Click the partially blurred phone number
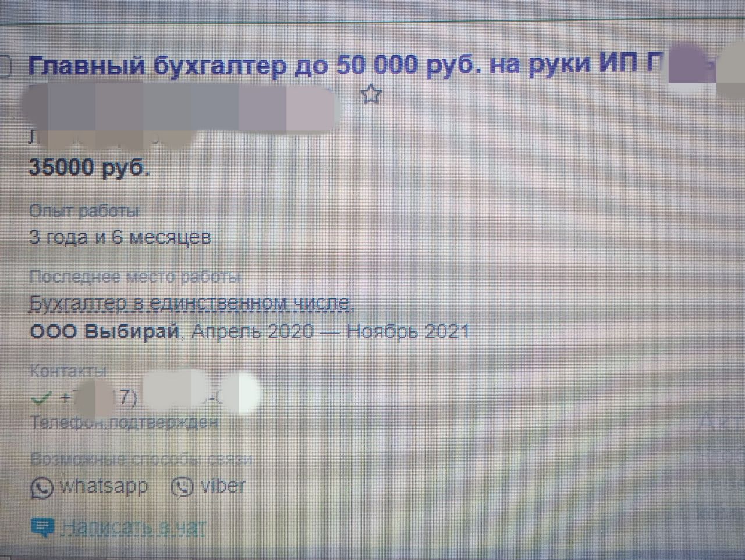 click(x=157, y=397)
